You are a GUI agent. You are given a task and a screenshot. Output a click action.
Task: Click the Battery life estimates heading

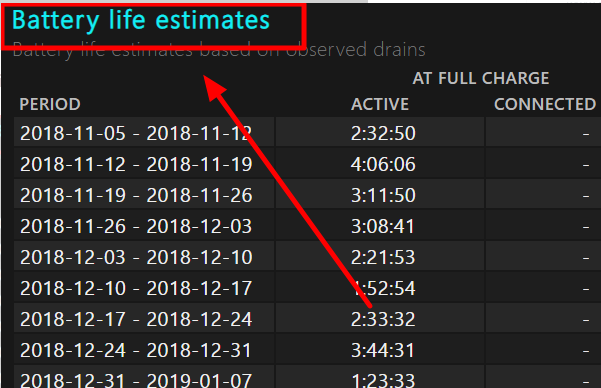141,20
